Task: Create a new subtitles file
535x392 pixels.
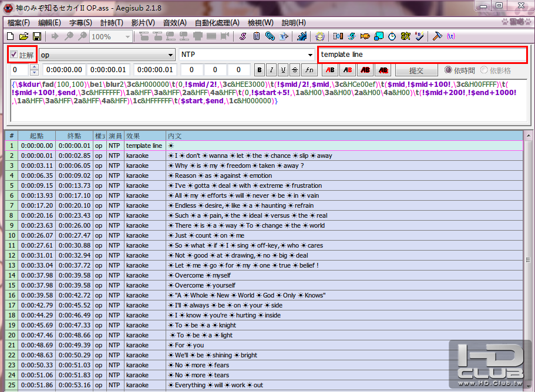Action: [x=11, y=36]
